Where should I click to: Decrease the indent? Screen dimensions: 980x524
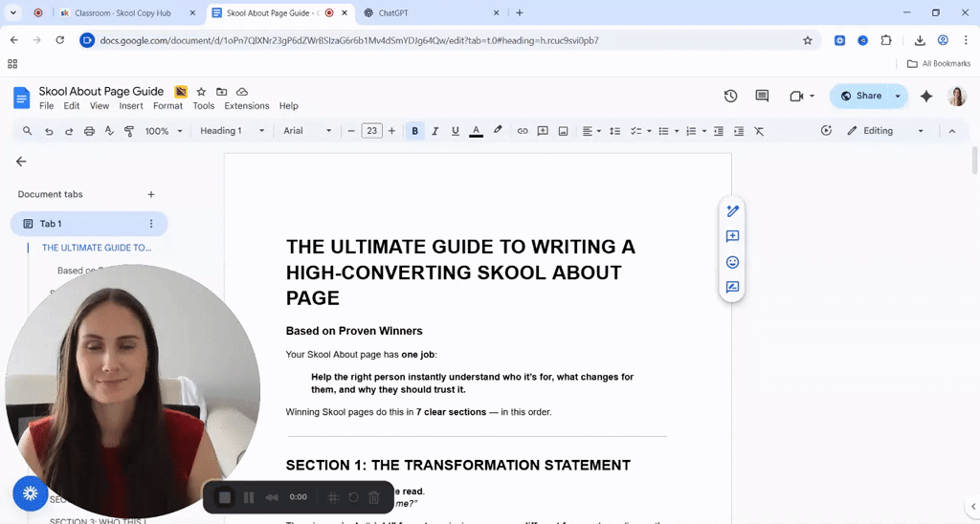(x=719, y=131)
